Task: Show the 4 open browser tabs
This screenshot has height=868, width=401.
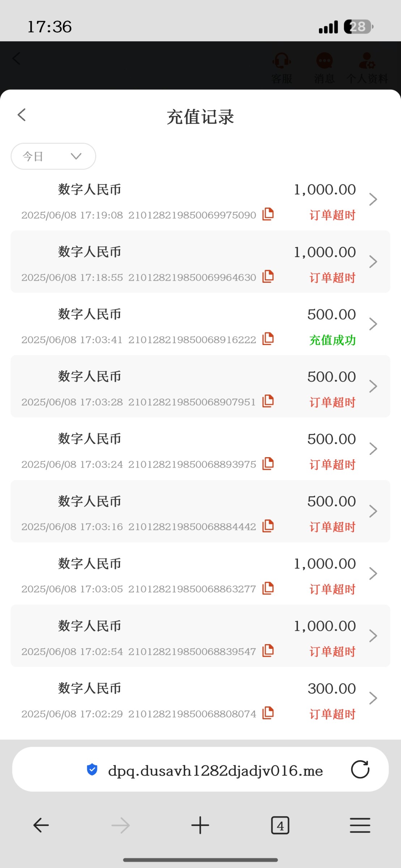Action: (280, 825)
